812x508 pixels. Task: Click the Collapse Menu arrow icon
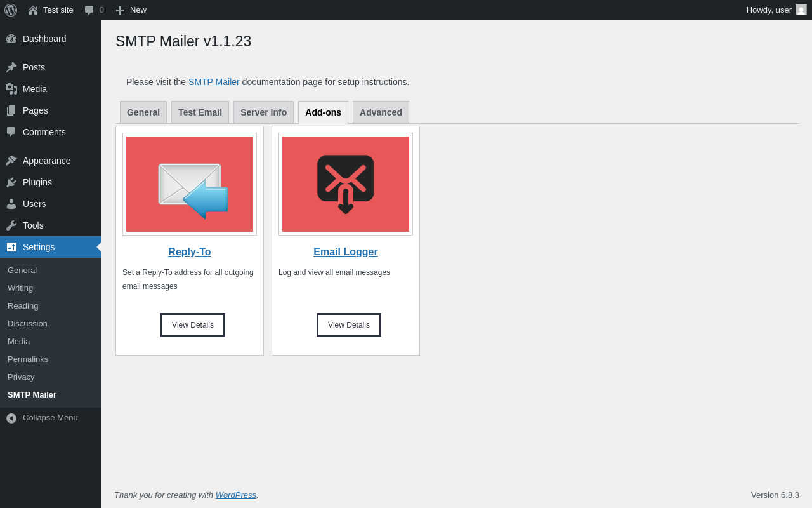pyautogui.click(x=11, y=418)
